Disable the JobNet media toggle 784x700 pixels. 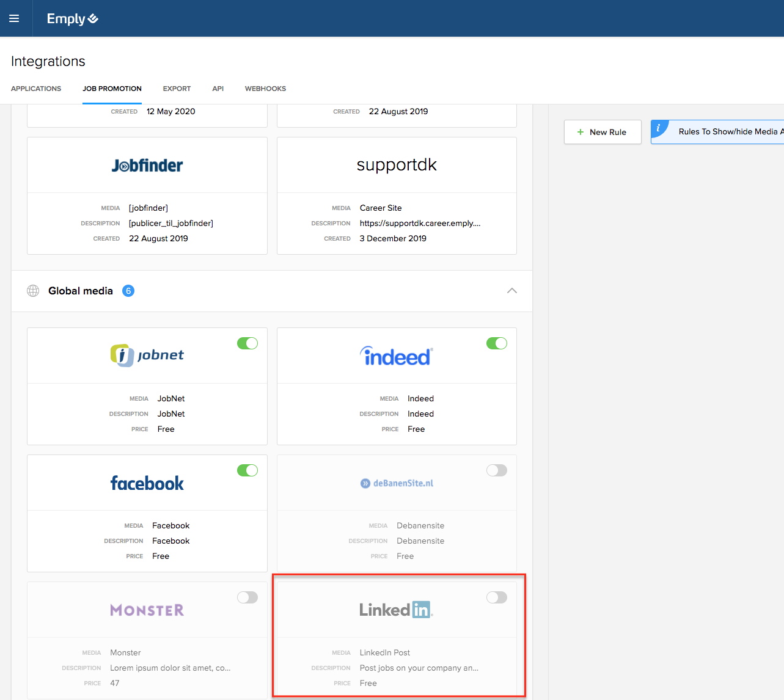tap(247, 343)
